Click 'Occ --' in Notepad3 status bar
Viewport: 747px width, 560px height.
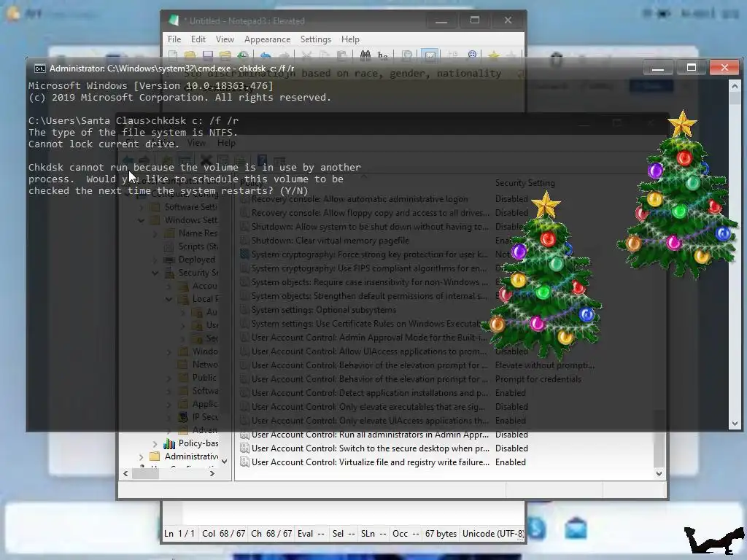[x=406, y=533]
